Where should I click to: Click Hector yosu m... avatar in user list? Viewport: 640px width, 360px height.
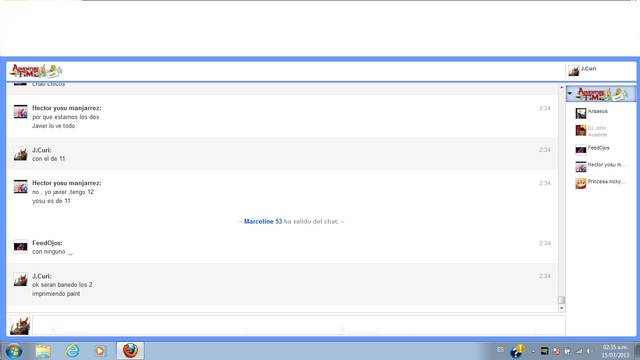point(581,167)
